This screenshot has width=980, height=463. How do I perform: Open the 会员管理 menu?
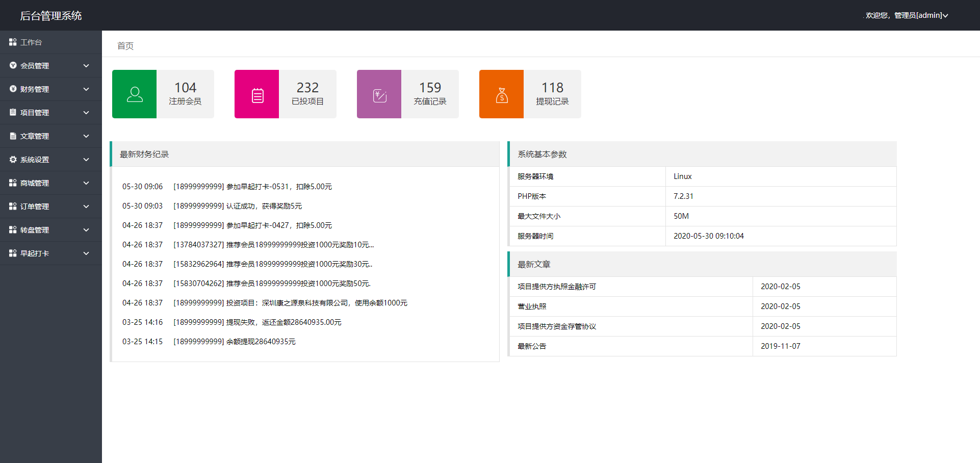pos(51,66)
